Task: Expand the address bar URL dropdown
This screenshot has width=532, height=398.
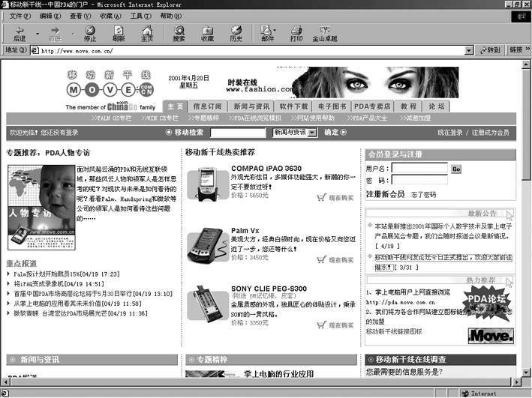Action: [x=468, y=50]
